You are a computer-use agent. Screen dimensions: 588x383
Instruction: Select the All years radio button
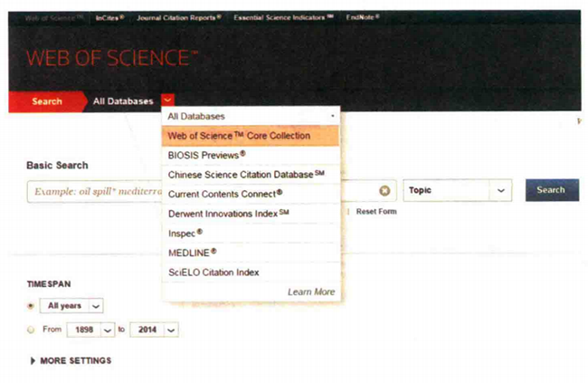click(31, 306)
